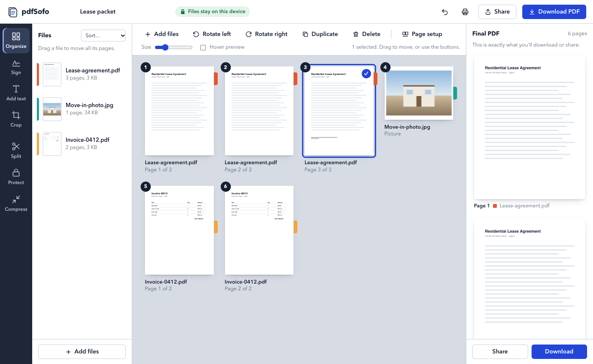Click the 'Page 3 of 3' caption
This screenshot has height=364, width=593.
(318, 170)
